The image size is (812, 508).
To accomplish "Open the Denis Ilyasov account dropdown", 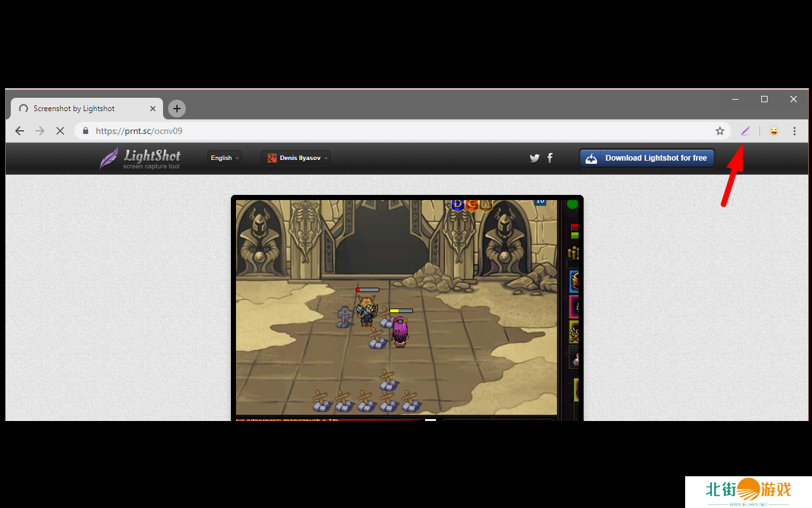I will click(x=296, y=158).
